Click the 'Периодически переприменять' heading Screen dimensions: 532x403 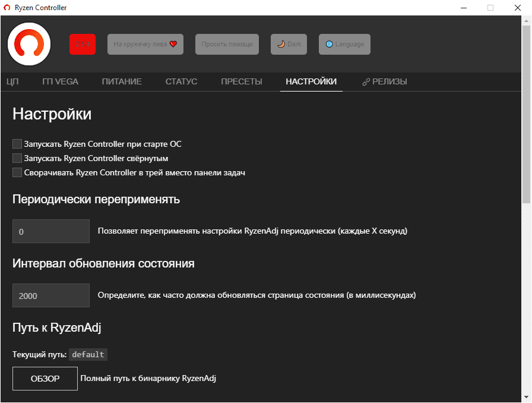(x=96, y=199)
